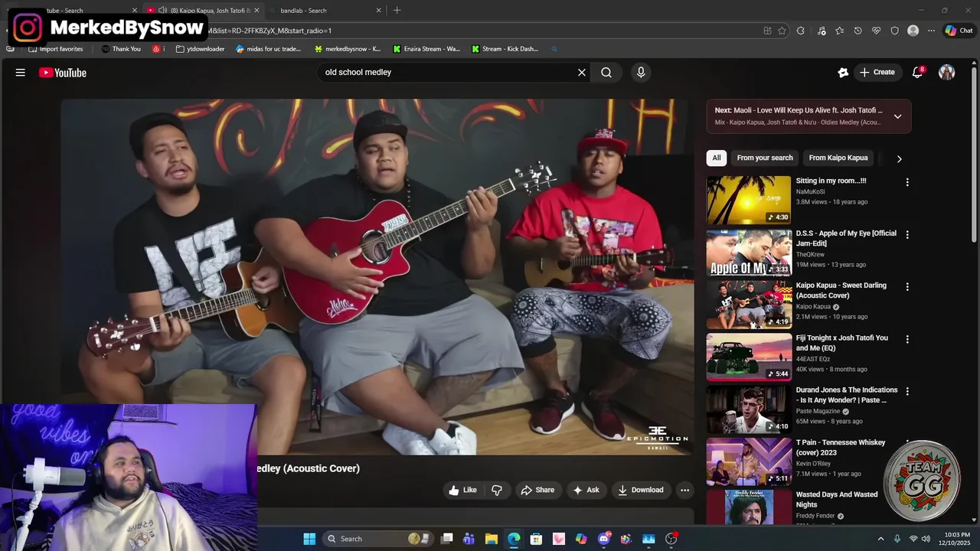Play T Pain Tennessee Whiskey thumbnail
This screenshot has height=551, width=980.
tap(749, 461)
